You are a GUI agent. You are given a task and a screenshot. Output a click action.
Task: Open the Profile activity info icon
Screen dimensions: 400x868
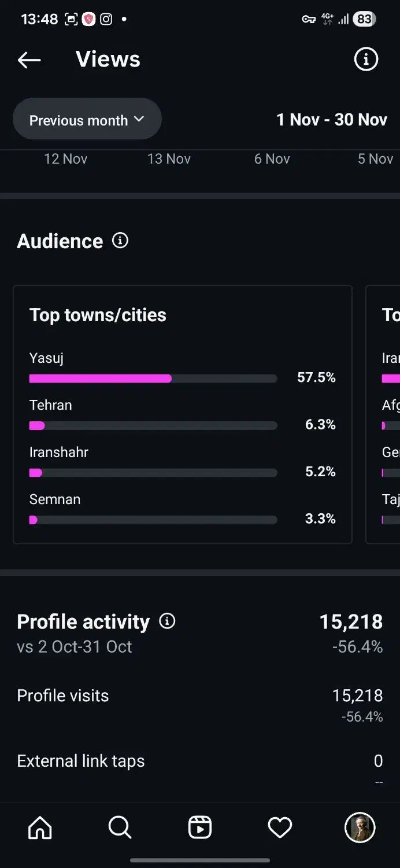167,621
